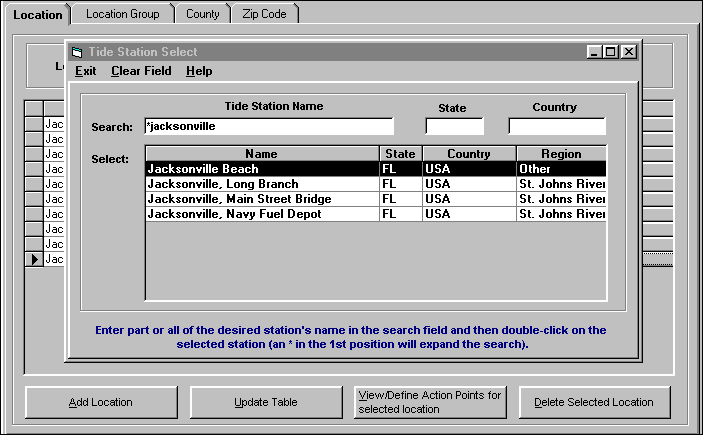Click the Region column header
The height and width of the screenshot is (435, 703).
(561, 154)
